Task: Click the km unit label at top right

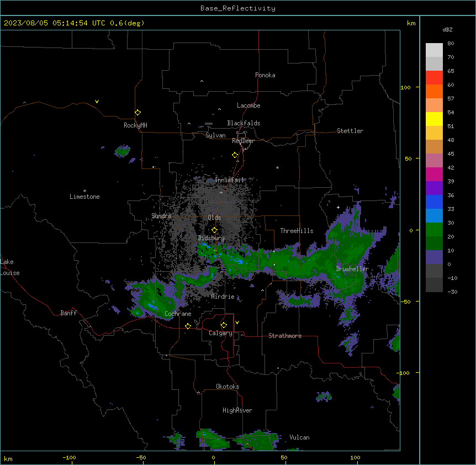Action: [x=411, y=23]
